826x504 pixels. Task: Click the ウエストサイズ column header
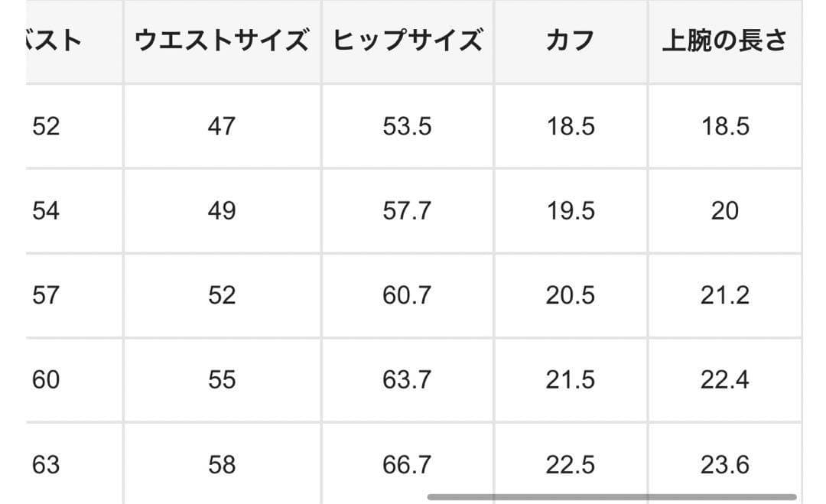221,41
